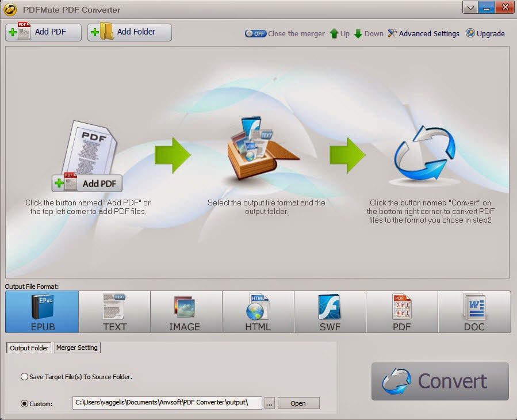Image resolution: width=517 pixels, height=420 pixels.
Task: Move item Up with green arrow
Action: tap(340, 33)
